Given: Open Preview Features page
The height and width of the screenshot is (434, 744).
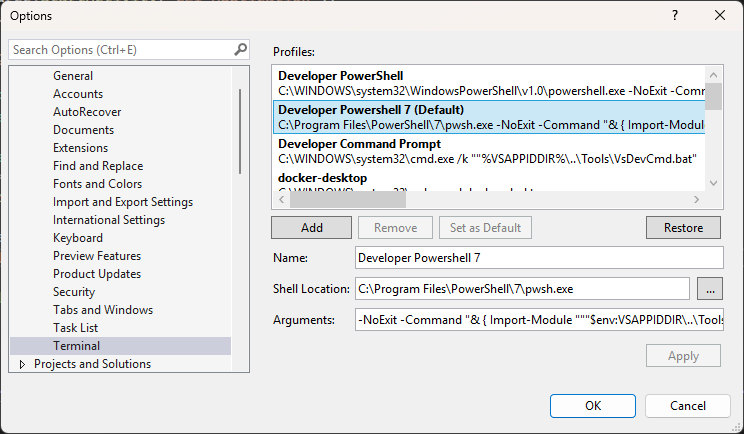Looking at the screenshot, I should pos(97,256).
